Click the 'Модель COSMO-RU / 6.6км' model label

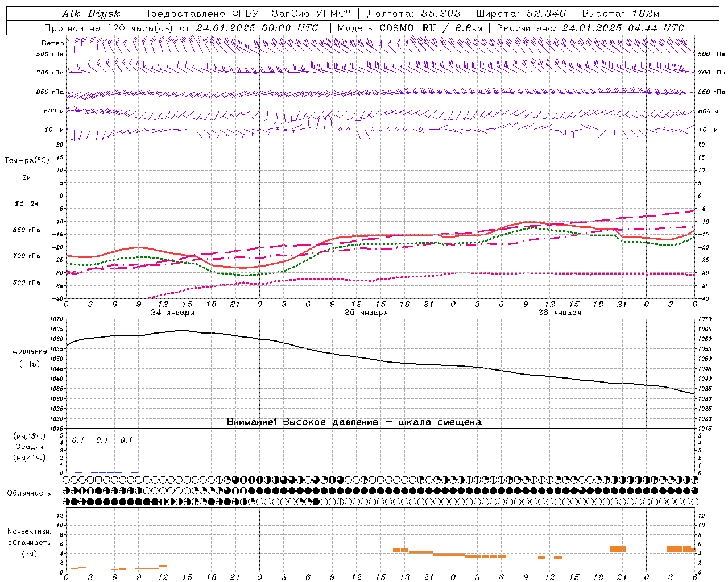pyautogui.click(x=409, y=28)
